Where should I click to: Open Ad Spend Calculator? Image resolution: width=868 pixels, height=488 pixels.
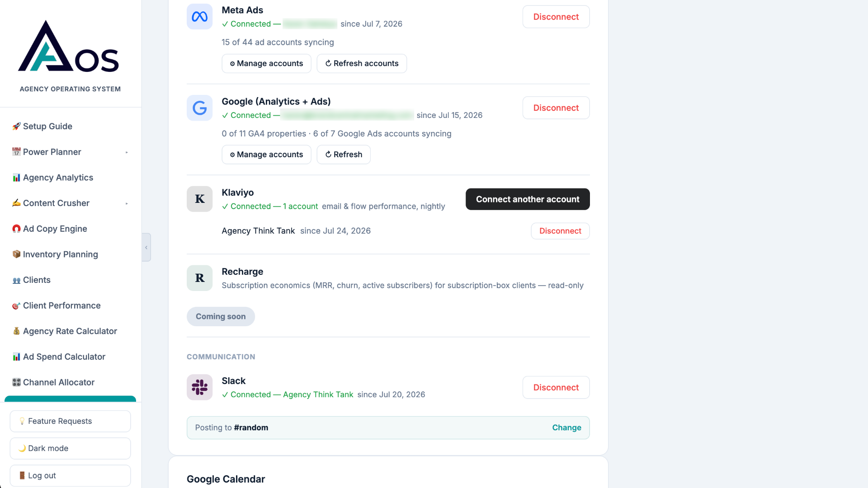70,357
